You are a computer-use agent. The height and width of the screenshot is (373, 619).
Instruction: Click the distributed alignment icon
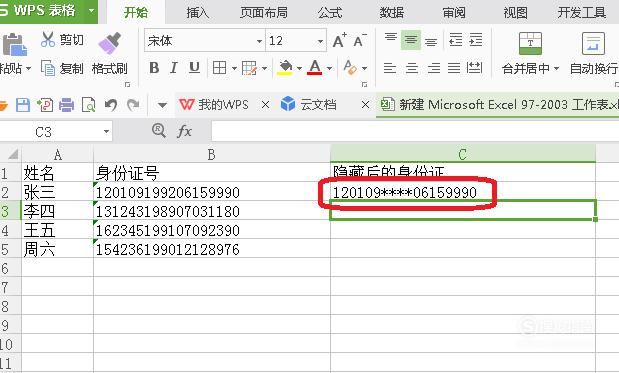click(475, 68)
